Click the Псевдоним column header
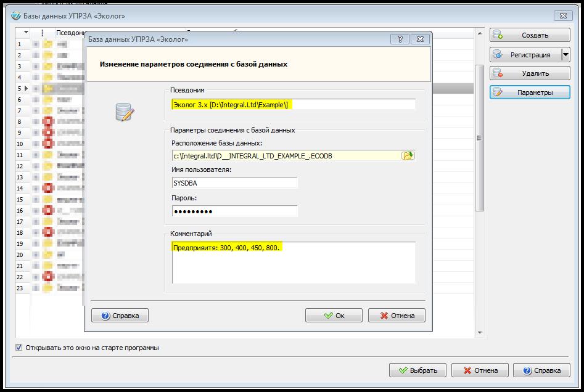 (x=69, y=32)
